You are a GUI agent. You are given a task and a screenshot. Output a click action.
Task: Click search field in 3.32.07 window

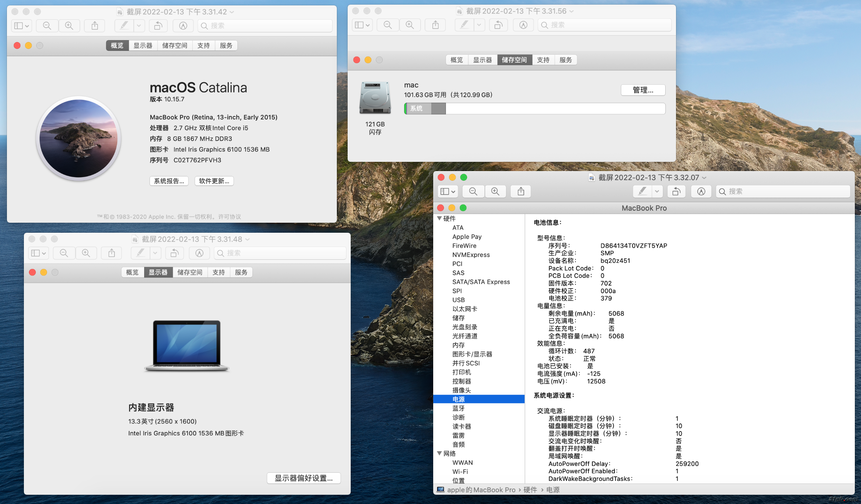click(783, 192)
